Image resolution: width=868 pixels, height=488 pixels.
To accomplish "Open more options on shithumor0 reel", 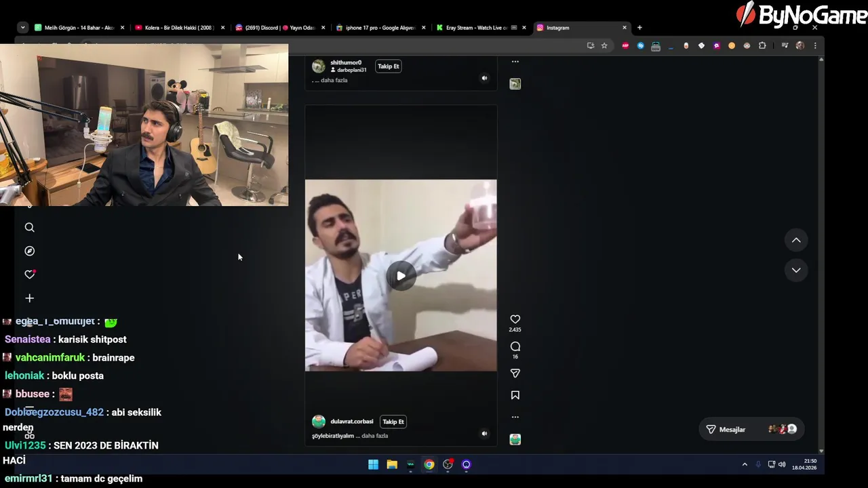I will (x=515, y=62).
